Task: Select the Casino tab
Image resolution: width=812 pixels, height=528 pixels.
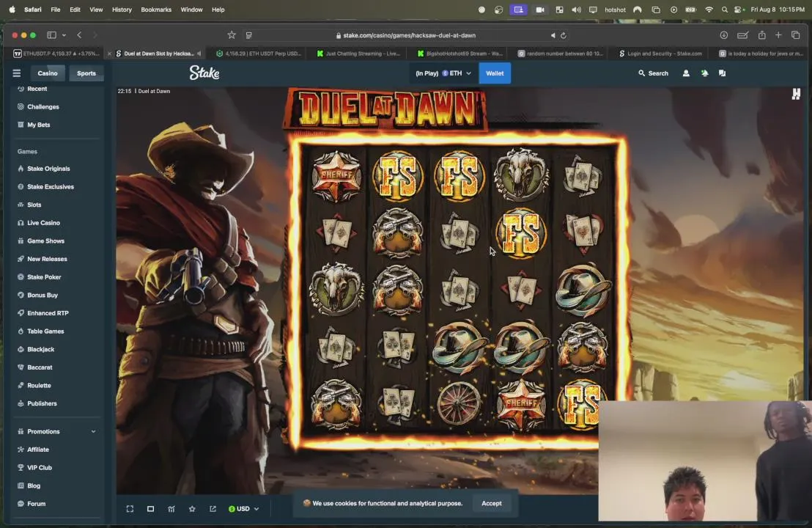Action: point(47,73)
